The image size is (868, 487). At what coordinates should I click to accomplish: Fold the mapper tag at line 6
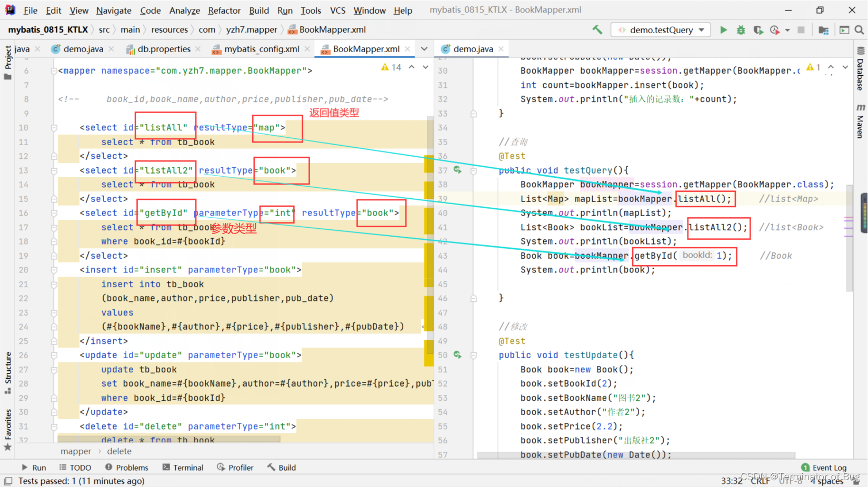[x=54, y=70]
